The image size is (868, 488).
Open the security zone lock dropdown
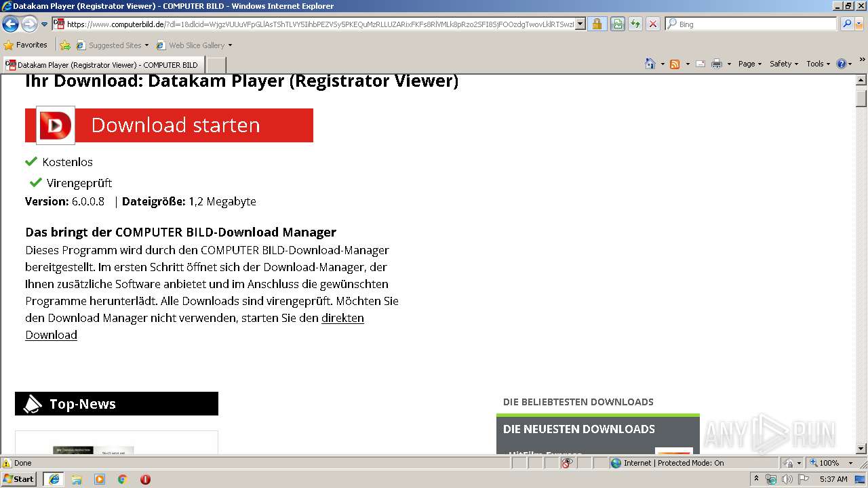coord(791,463)
